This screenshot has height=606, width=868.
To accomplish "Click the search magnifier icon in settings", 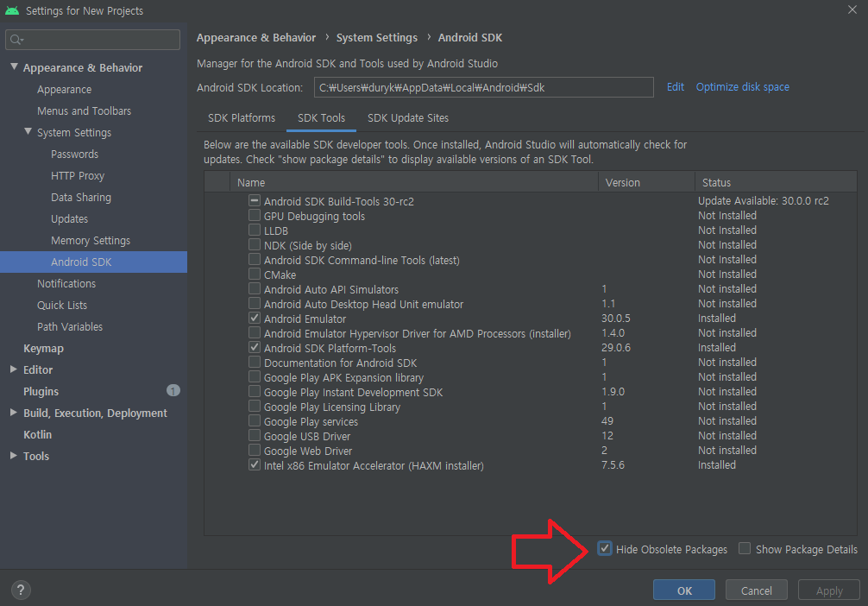I will tap(16, 40).
